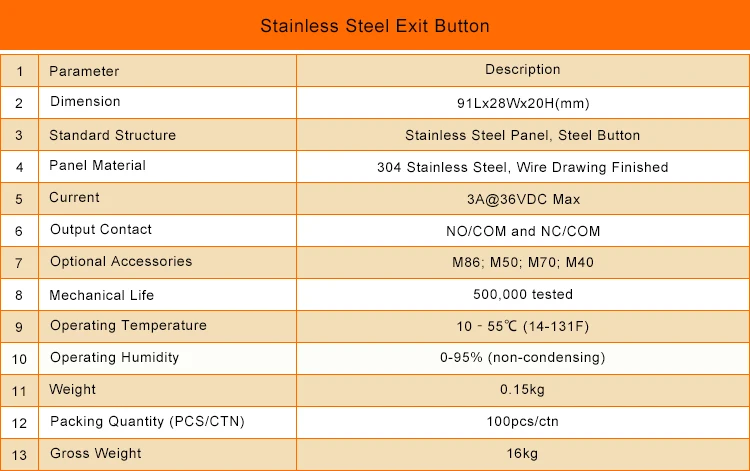Select the Standard Structure label

(x=112, y=135)
